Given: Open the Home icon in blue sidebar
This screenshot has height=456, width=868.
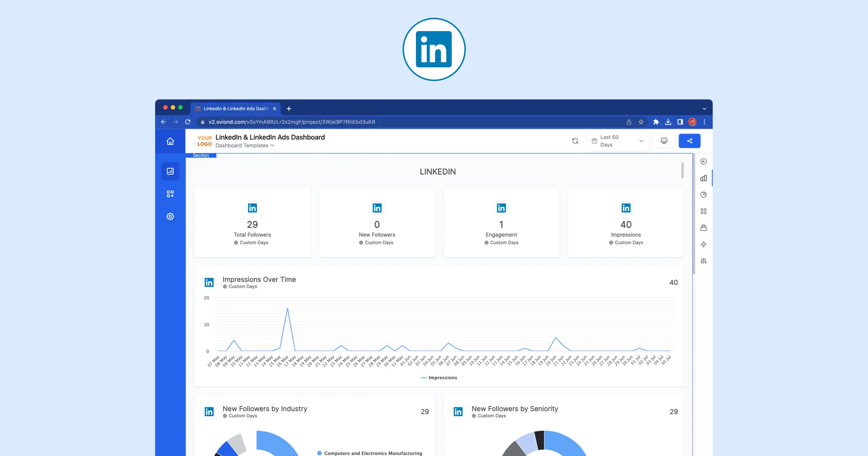Looking at the screenshot, I should [170, 141].
